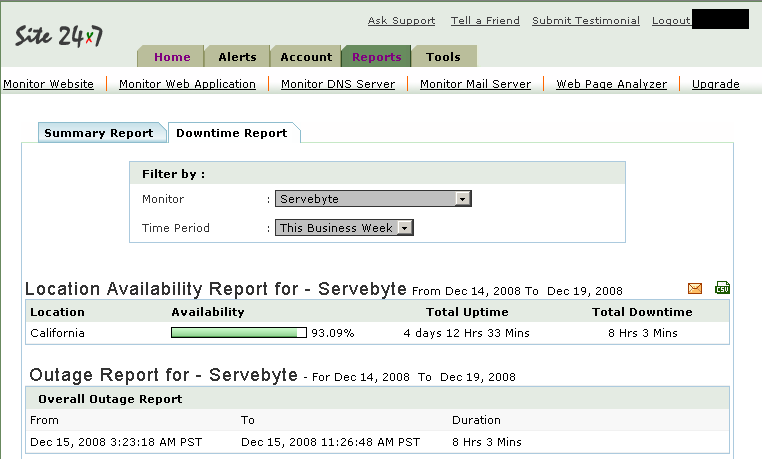Click the 93.09% availability value
This screenshot has height=459, width=762.
pos(333,333)
